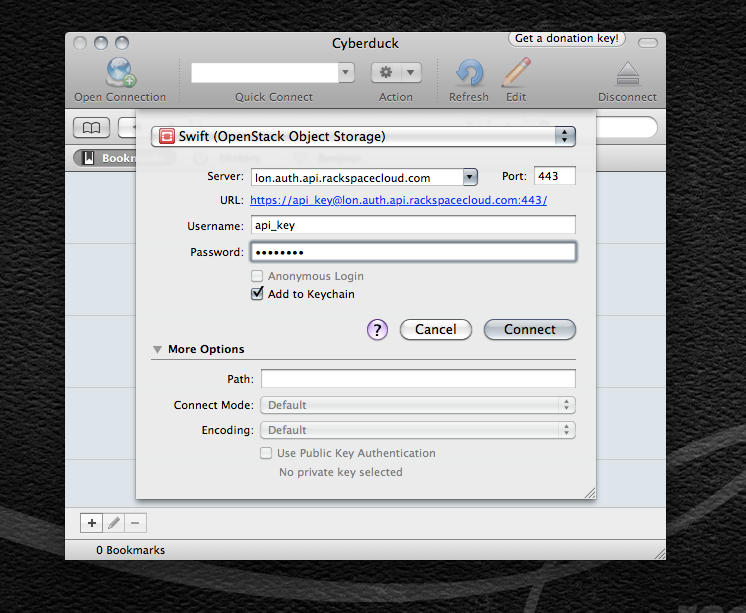This screenshot has height=613, width=746.
Task: Toggle Use Public Key Authentication checkbox
Action: pyautogui.click(x=266, y=453)
